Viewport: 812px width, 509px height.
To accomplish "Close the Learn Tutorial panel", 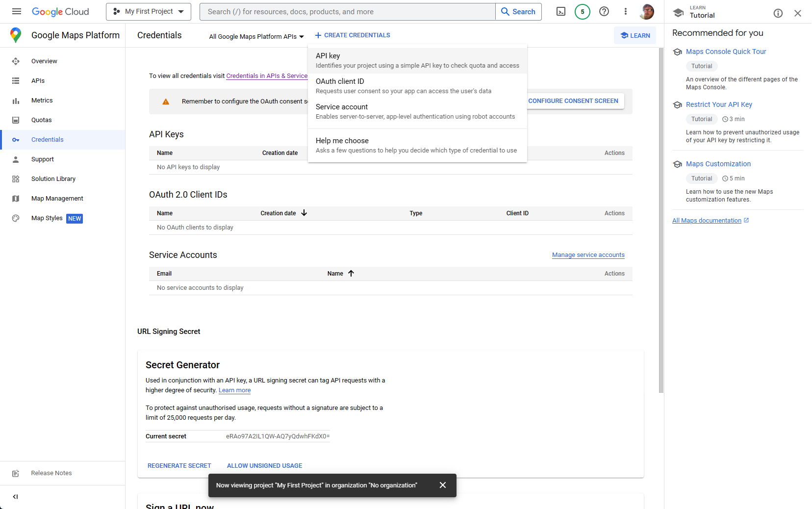I will (798, 13).
